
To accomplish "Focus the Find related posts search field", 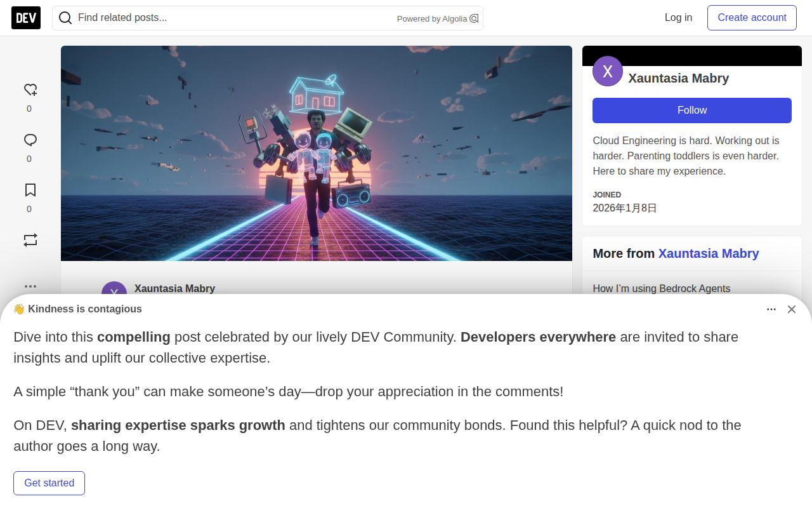I will pyautogui.click(x=268, y=18).
